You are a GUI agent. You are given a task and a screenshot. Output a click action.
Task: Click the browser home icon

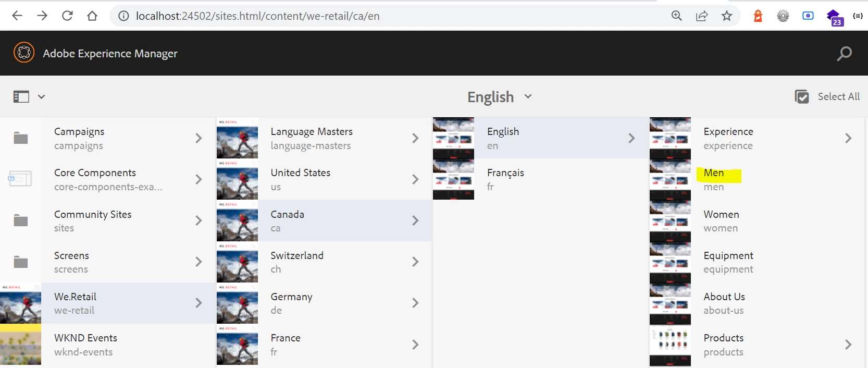pyautogui.click(x=92, y=16)
